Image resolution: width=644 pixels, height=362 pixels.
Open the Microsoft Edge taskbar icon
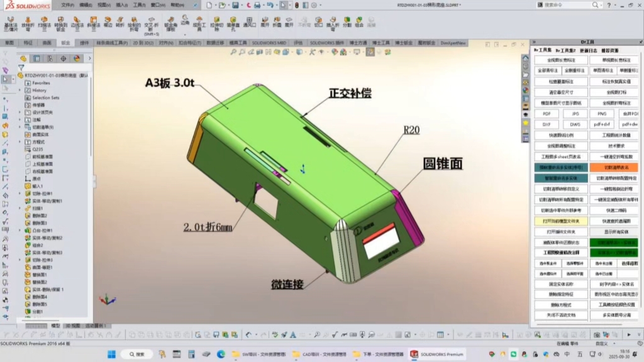[221, 354]
